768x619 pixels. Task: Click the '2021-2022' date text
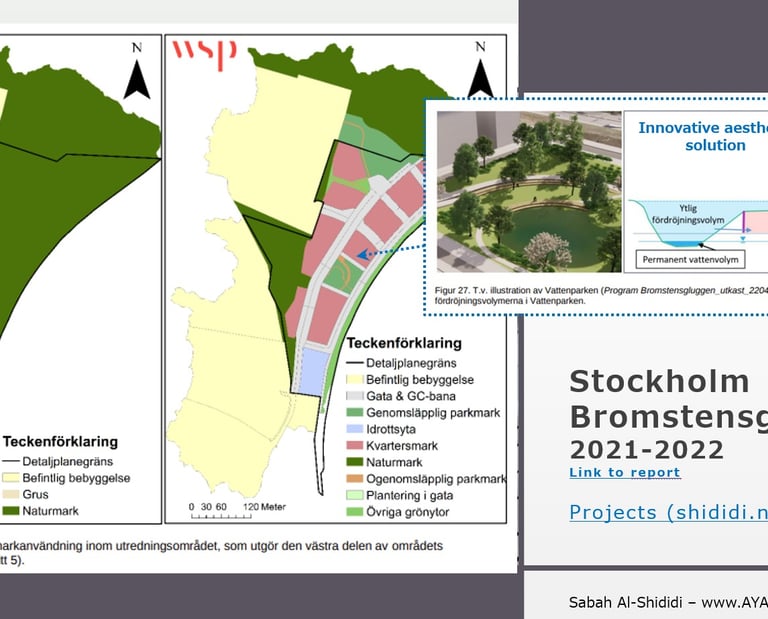(647, 450)
